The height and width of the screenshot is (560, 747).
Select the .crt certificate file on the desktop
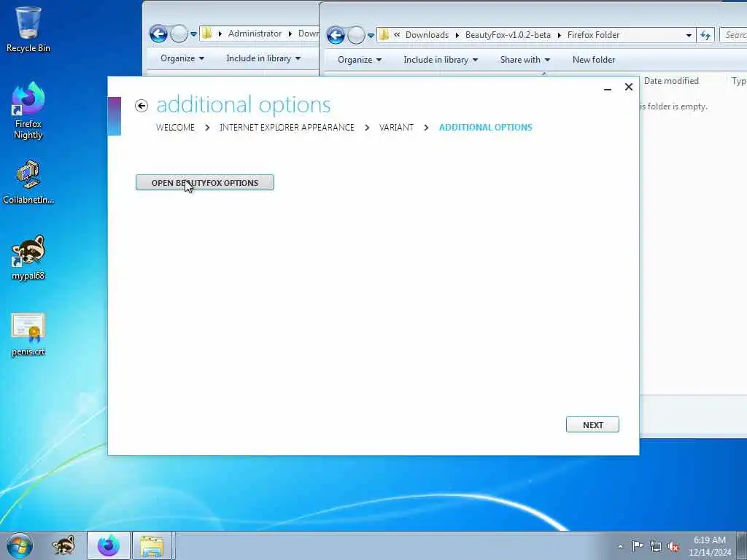[28, 334]
